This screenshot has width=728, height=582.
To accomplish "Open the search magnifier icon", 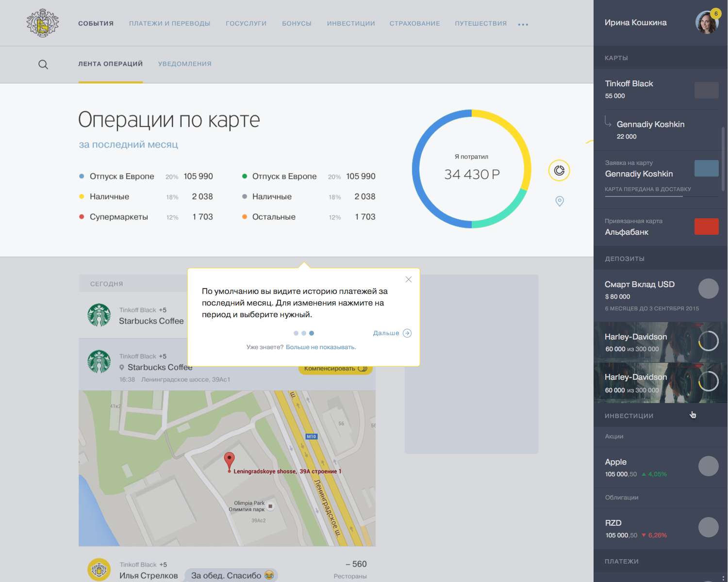I will tap(43, 65).
